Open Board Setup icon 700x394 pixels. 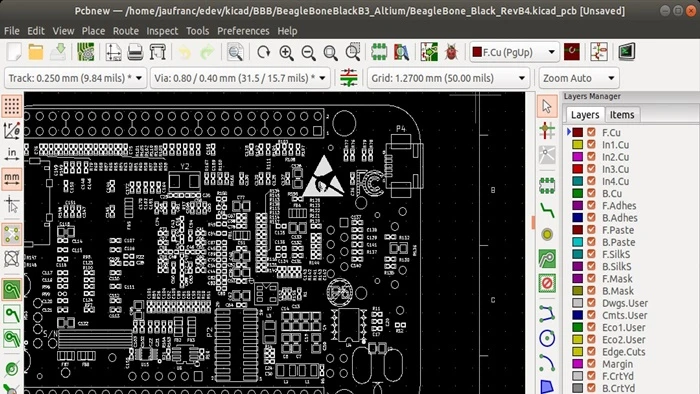click(x=85, y=52)
